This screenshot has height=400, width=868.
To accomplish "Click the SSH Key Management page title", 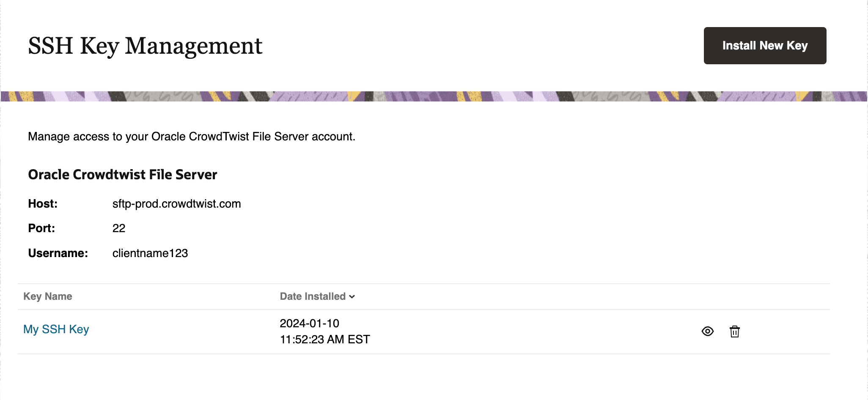I will tap(145, 46).
